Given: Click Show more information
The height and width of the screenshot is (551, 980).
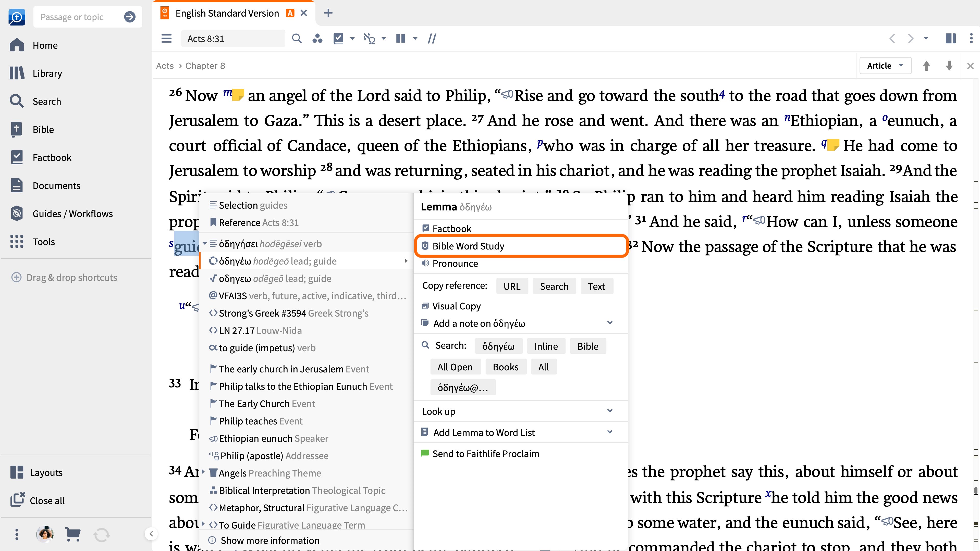Looking at the screenshot, I should [x=306, y=540].
